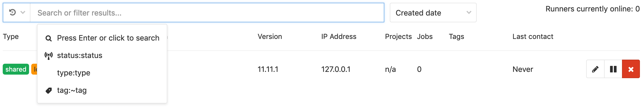Click the runner IP address 127.0.0.1

[x=336, y=69]
